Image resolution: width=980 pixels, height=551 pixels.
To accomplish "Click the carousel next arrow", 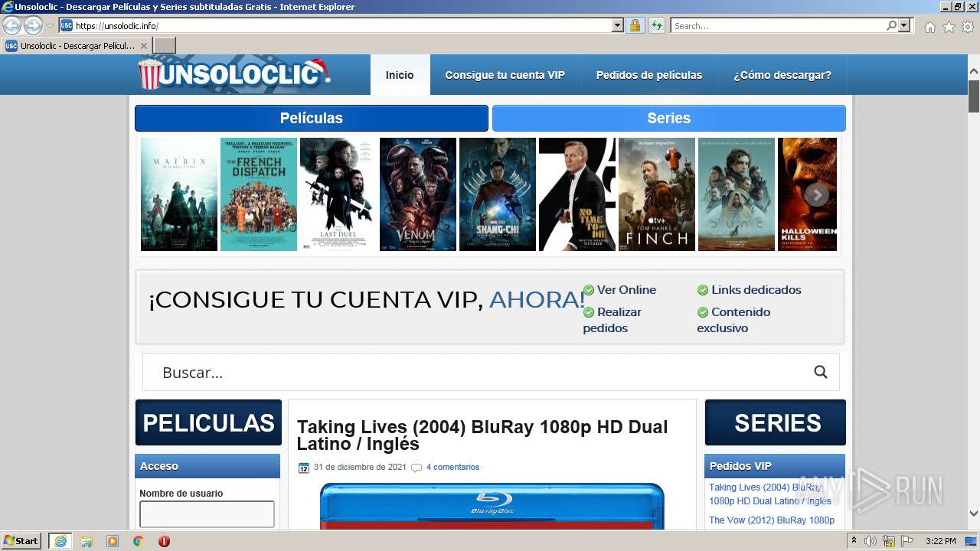I will [817, 195].
